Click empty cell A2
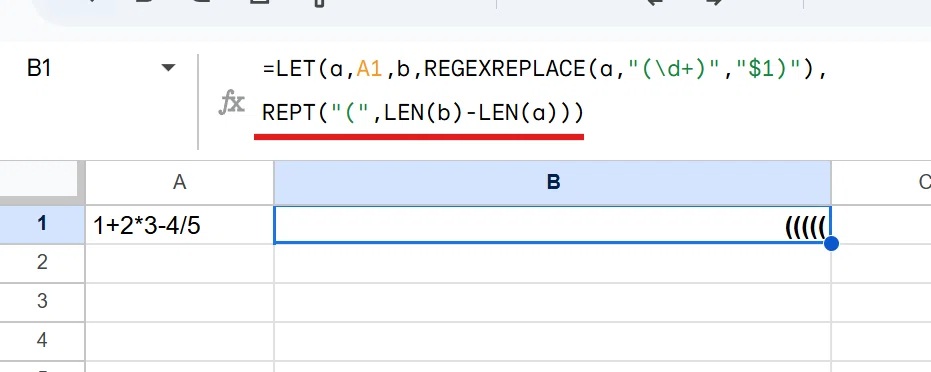Viewport: 931px width, 372px height. 179,263
